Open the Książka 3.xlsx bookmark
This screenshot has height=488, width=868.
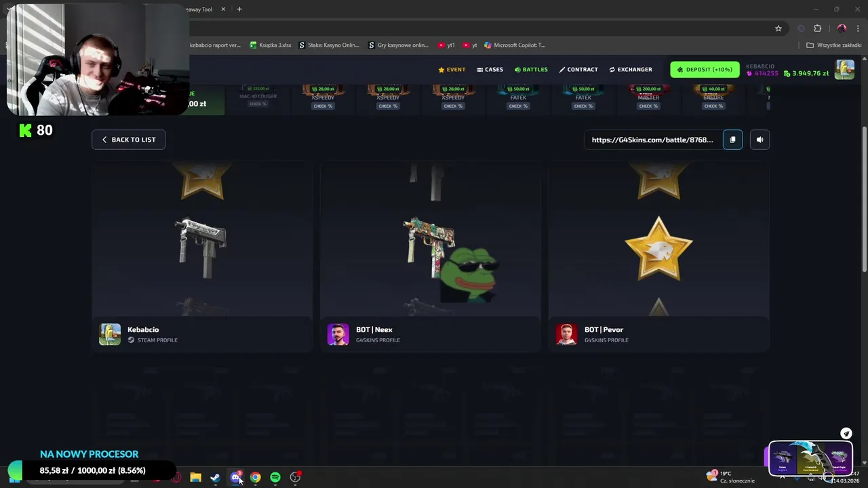(x=271, y=45)
